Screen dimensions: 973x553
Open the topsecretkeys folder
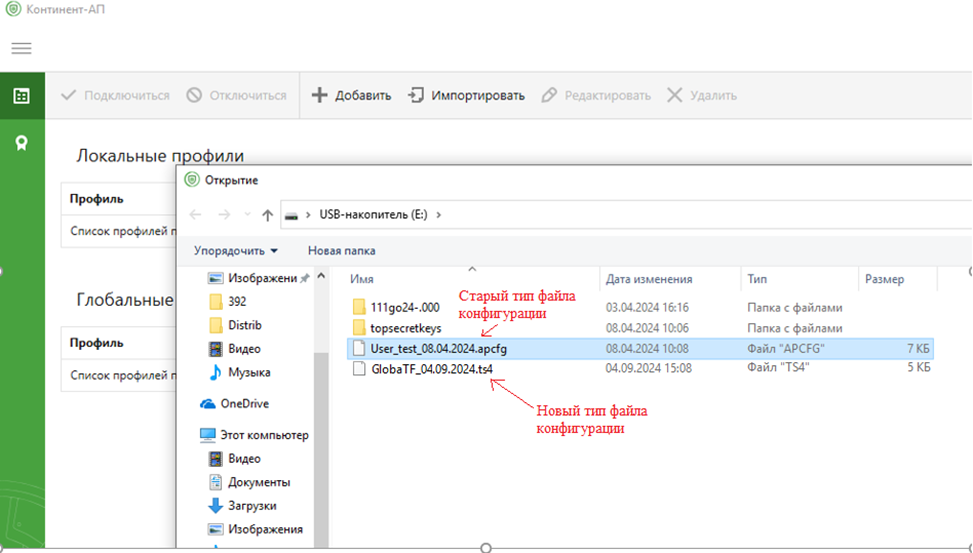405,328
